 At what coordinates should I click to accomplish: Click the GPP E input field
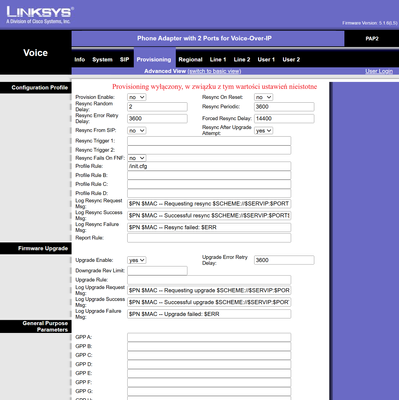[x=209, y=373]
